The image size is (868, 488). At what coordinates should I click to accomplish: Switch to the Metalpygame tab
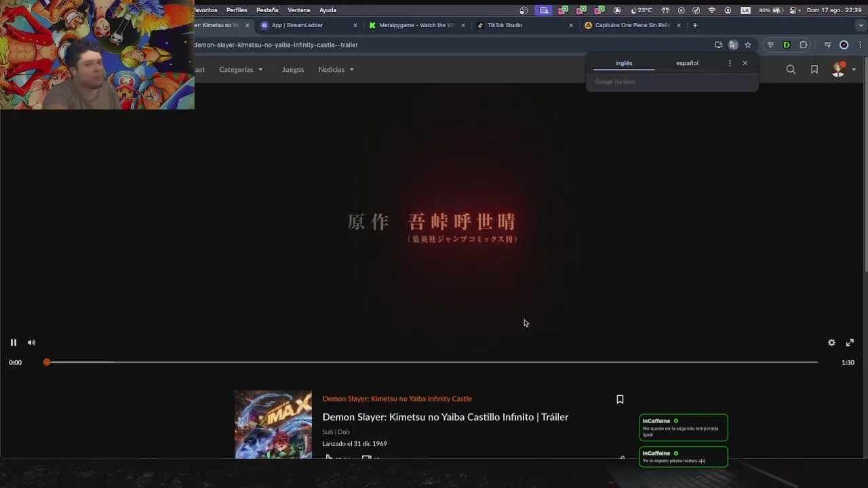[x=416, y=25]
